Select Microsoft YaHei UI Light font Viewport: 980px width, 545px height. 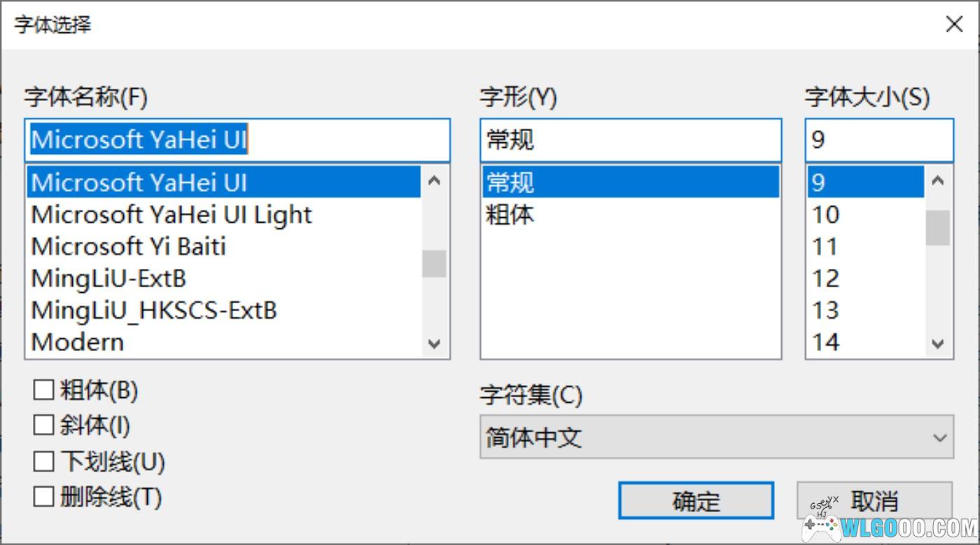(x=171, y=214)
